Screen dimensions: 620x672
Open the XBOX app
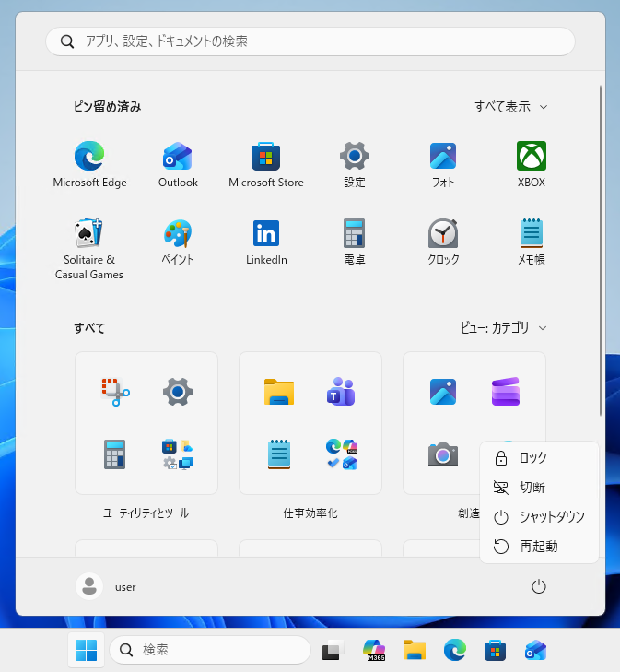point(532,165)
